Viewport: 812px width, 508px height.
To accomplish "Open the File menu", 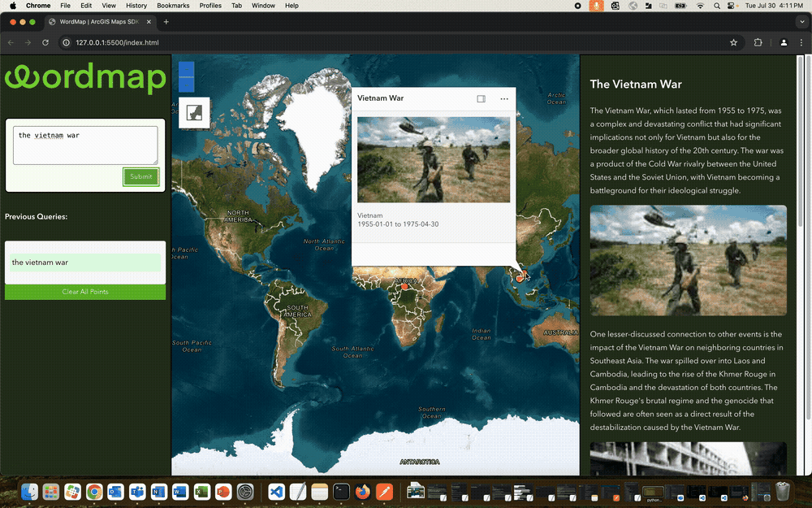I will click(65, 6).
